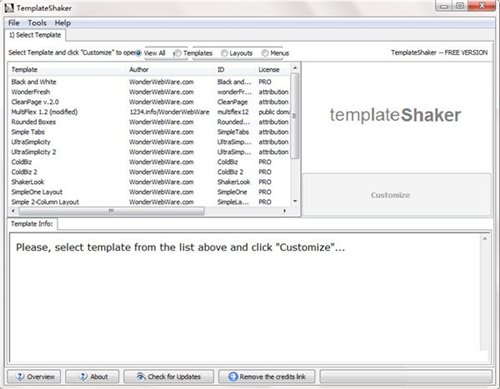Sort by the License column header
The width and height of the screenshot is (500, 389).
coord(273,70)
